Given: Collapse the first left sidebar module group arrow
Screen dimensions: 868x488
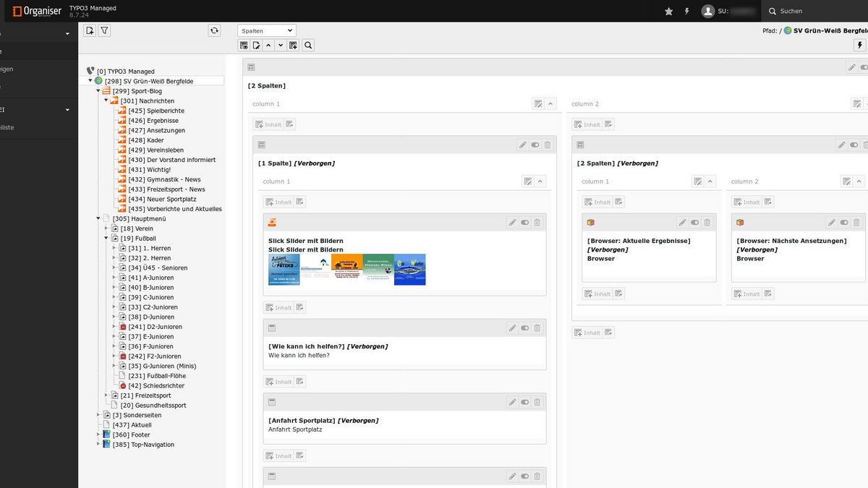Looking at the screenshot, I should click(67, 33).
